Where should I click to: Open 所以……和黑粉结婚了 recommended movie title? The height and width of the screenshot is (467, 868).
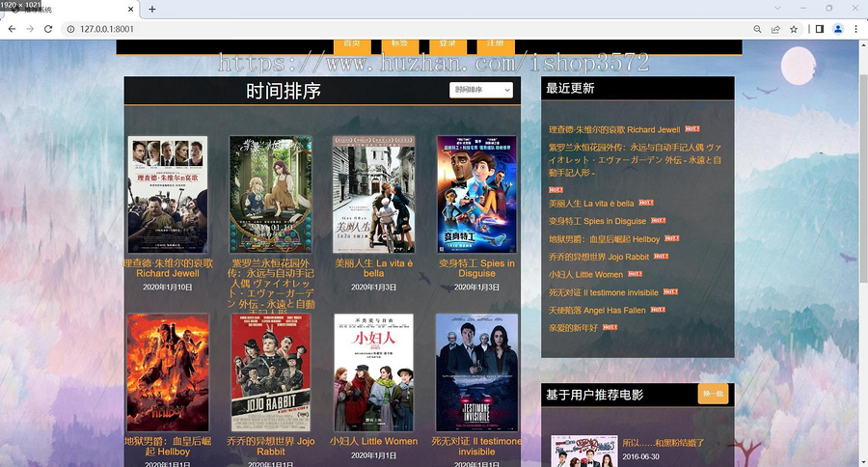(664, 443)
